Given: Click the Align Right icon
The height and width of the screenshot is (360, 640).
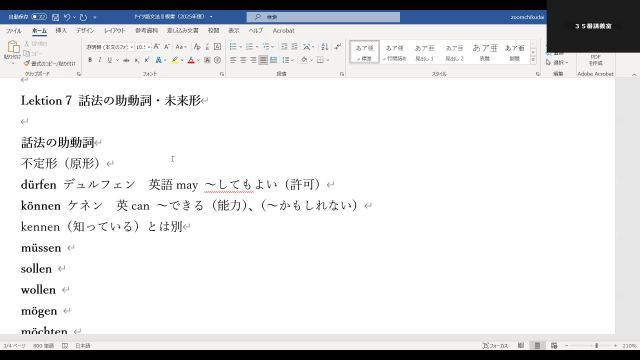Looking at the screenshot, I should (253, 60).
